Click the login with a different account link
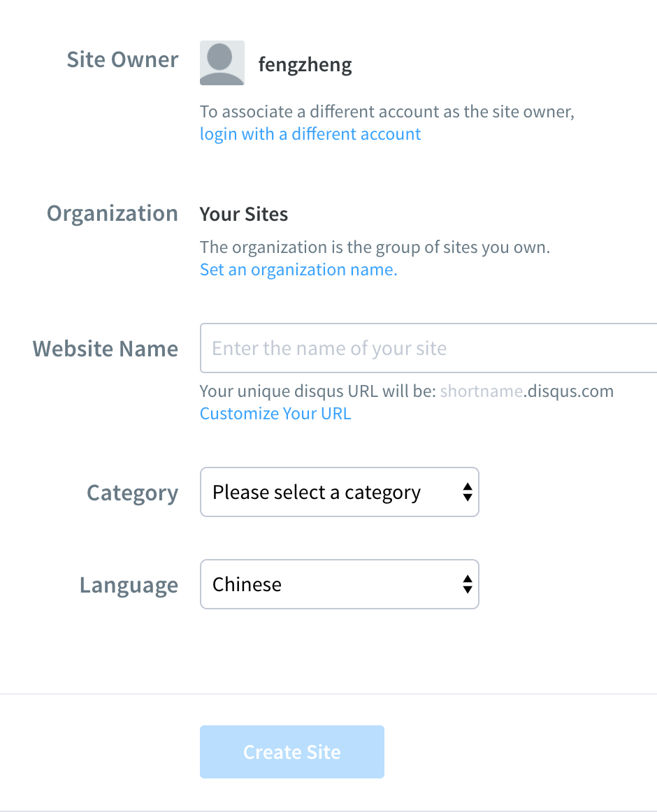Screen dimensions: 657x812 click(310, 133)
